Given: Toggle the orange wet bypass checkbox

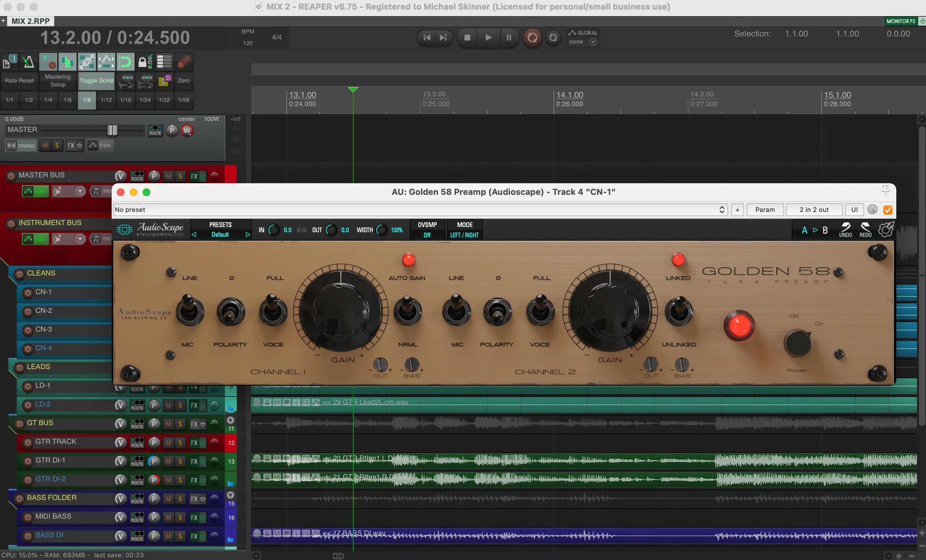Looking at the screenshot, I should tap(888, 210).
